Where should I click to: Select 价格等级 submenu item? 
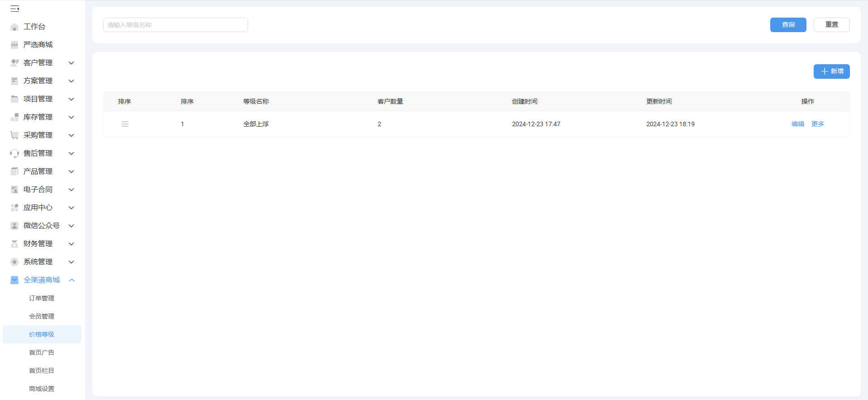click(42, 334)
